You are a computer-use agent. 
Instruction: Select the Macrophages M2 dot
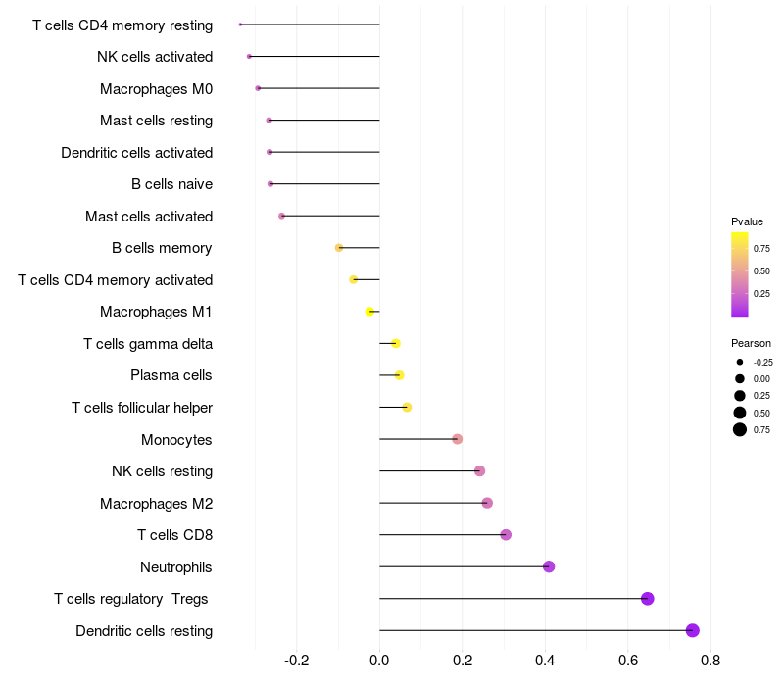[487, 503]
